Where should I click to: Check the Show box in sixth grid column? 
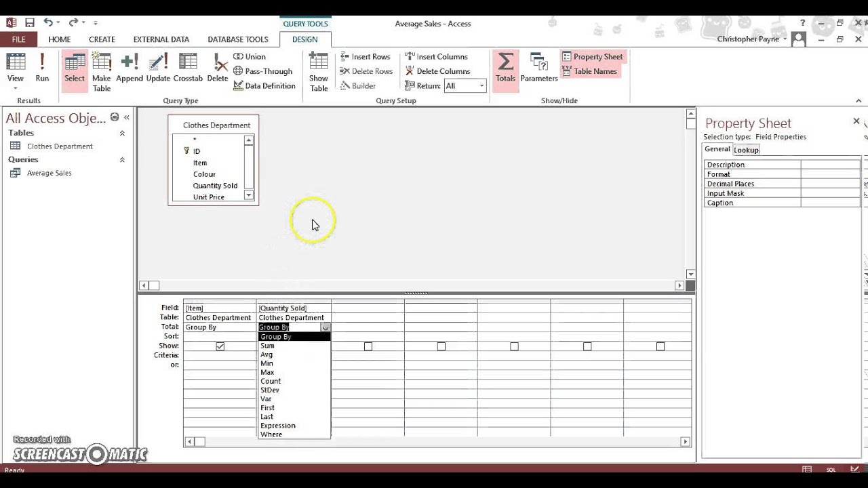tap(587, 346)
